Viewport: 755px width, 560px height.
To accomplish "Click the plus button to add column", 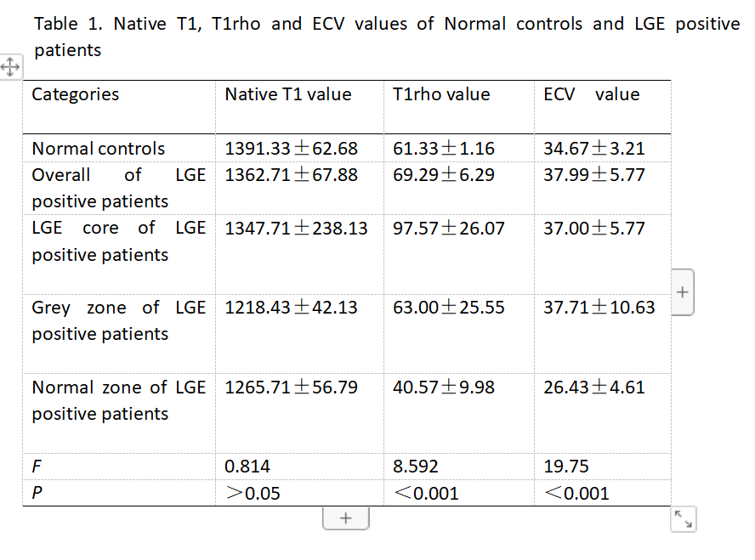I will click(x=683, y=292).
